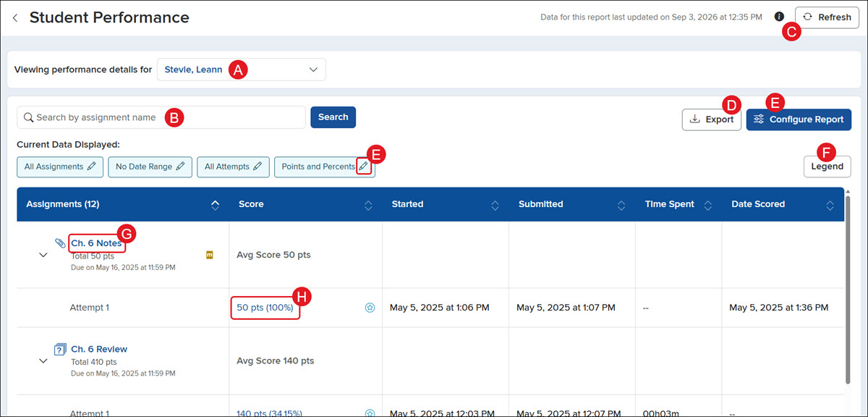Sort by the Submitted column arrows
This screenshot has width=868, height=417.
[621, 205]
